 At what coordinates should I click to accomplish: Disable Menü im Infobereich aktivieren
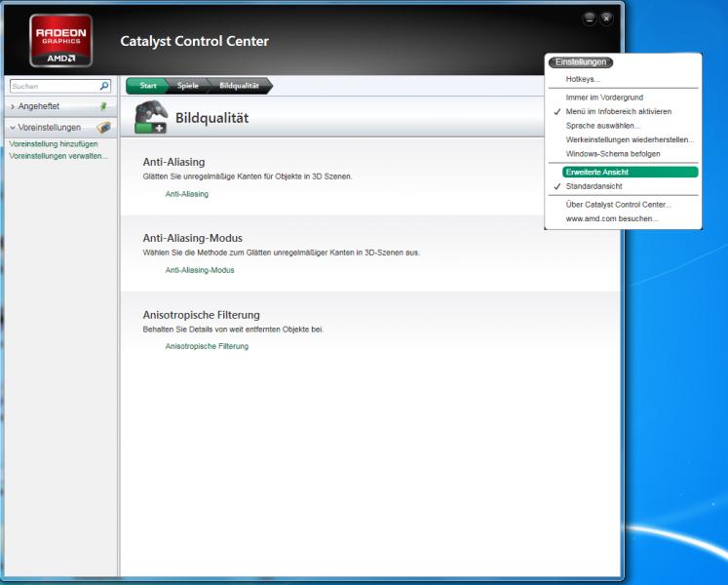pos(618,111)
